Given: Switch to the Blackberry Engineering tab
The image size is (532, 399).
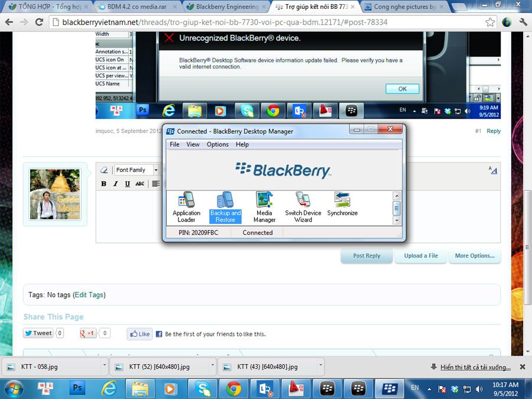Looking at the screenshot, I should [226, 7].
